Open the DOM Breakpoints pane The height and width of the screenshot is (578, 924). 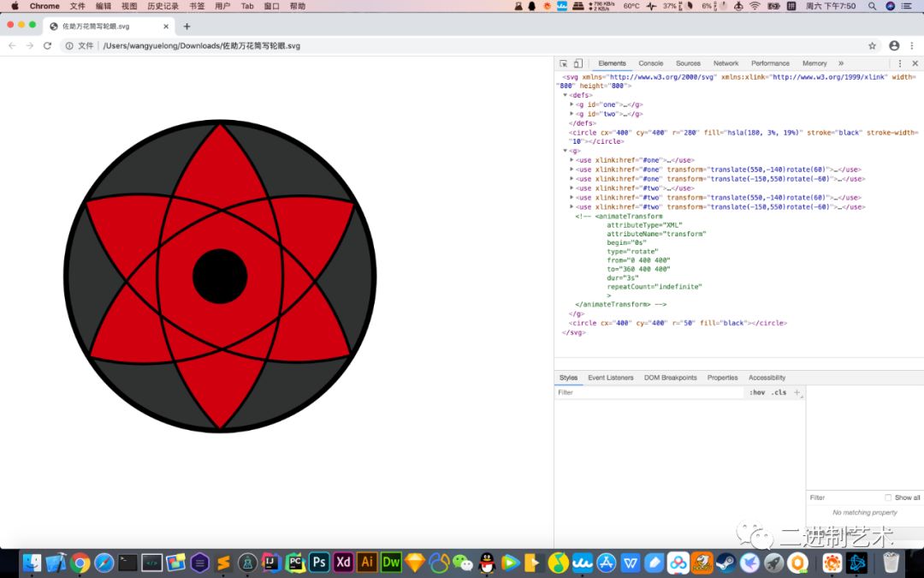click(670, 378)
